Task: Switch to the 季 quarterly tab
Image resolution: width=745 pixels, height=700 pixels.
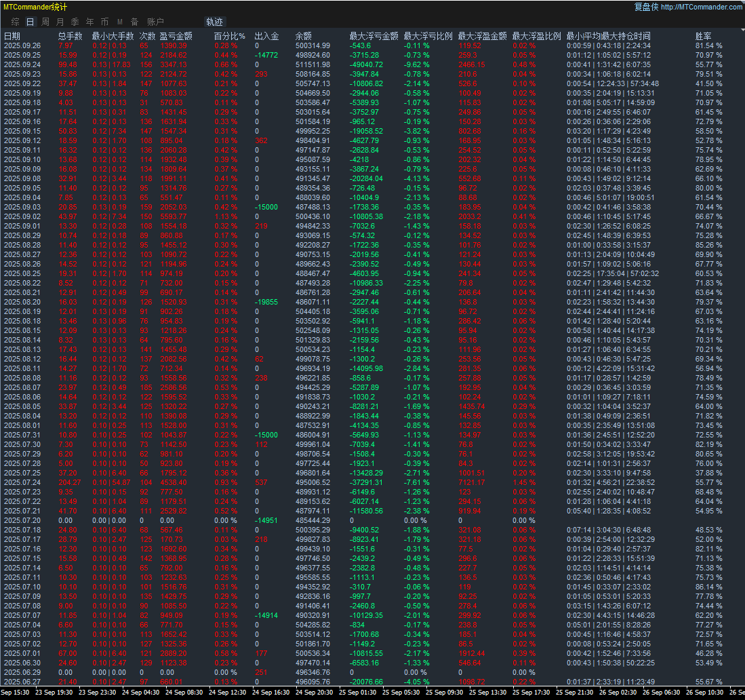Action: [75, 22]
